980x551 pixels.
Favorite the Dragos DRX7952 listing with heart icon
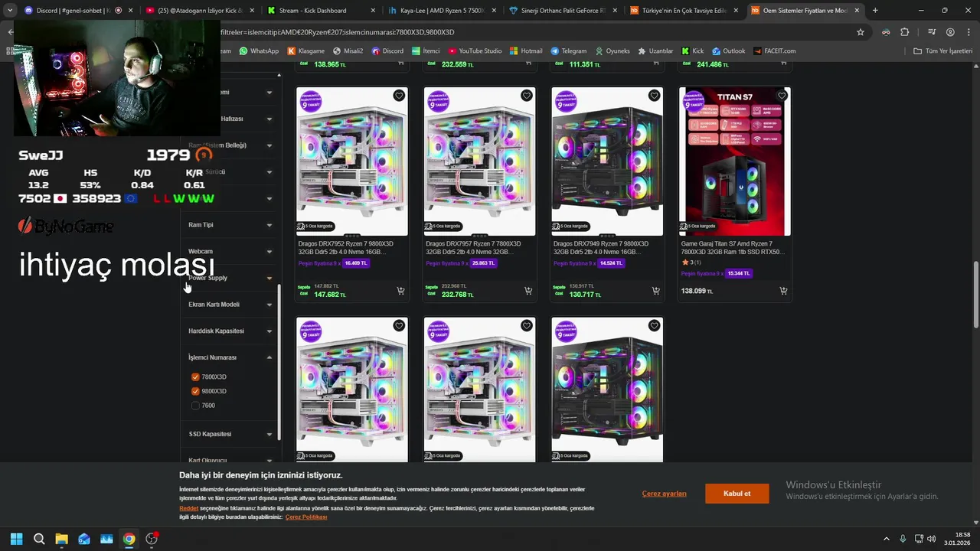point(399,96)
